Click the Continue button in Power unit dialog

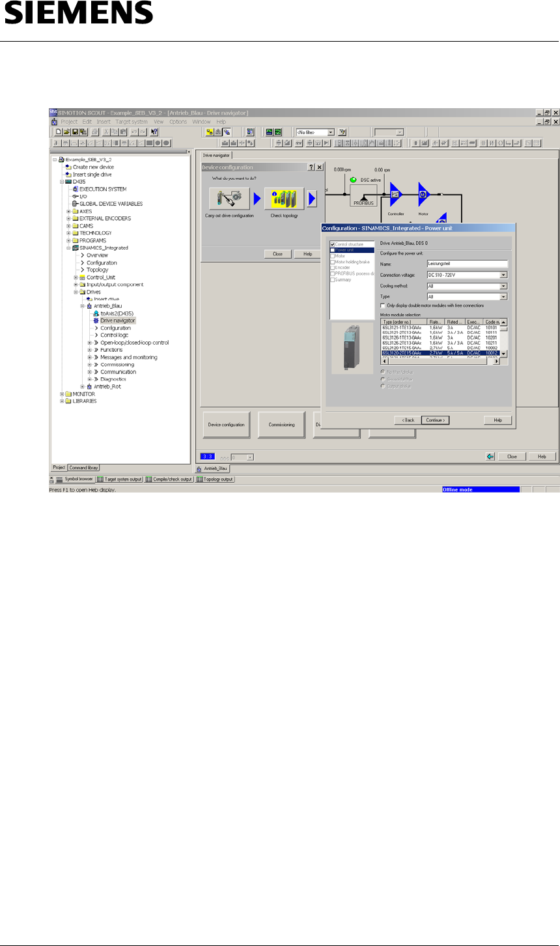(435, 420)
